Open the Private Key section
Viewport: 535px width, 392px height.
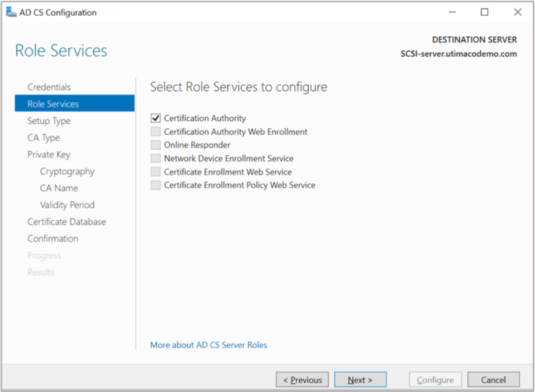point(48,155)
